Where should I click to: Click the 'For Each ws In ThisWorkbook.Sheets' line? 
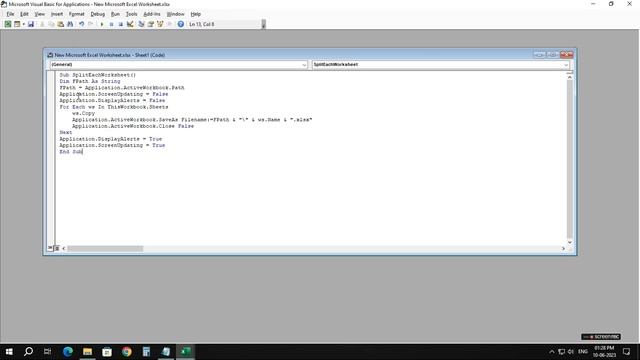tap(114, 107)
